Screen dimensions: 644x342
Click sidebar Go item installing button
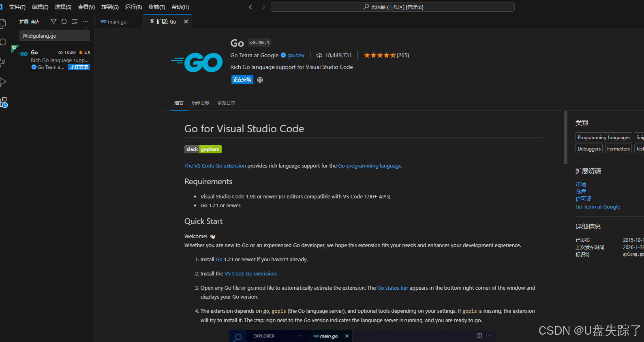click(79, 67)
